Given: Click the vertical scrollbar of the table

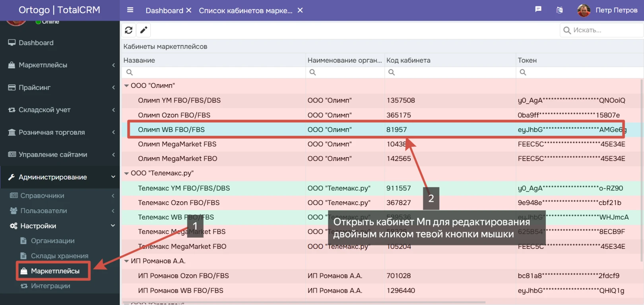Looking at the screenshot, I should (x=641, y=170).
